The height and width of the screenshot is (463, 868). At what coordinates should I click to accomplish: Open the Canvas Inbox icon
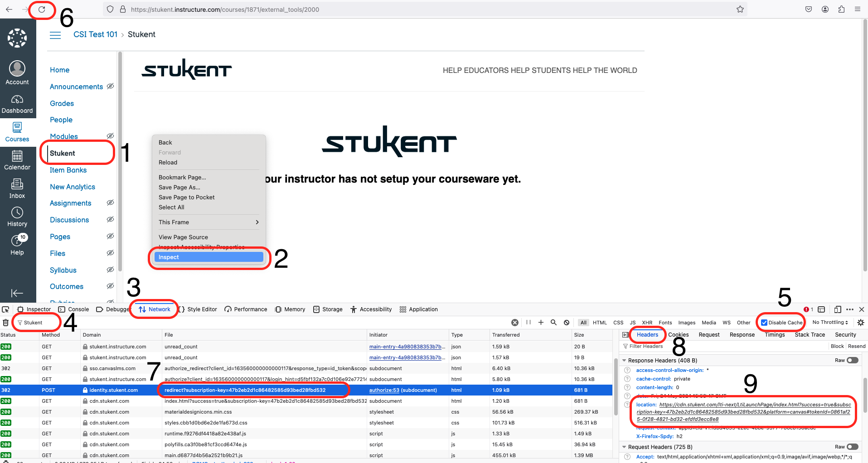tap(17, 188)
